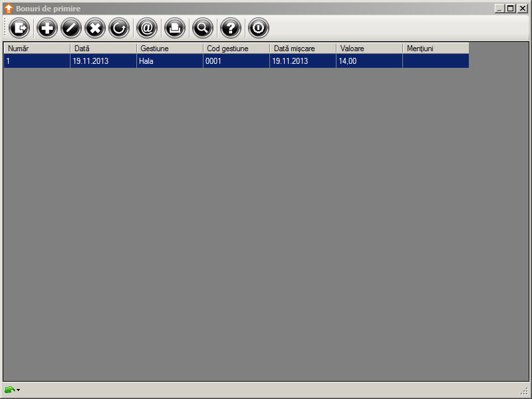Open dropdown arrow beside green status icon
The image size is (532, 399).
point(18,390)
